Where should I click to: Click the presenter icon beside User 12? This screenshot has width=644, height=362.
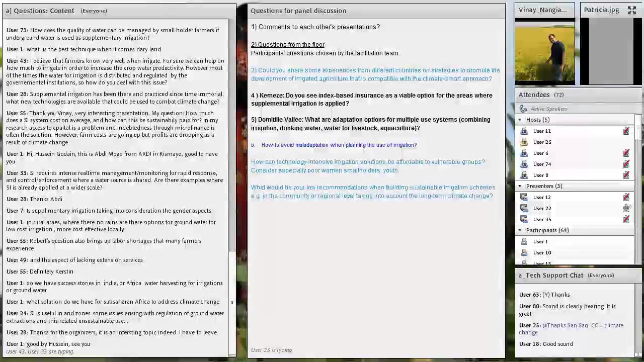click(524, 198)
